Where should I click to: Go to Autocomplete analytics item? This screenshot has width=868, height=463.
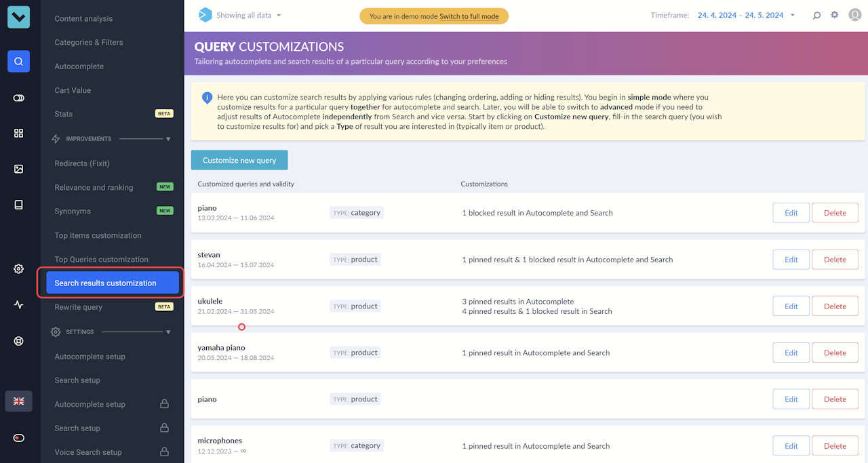[79, 66]
